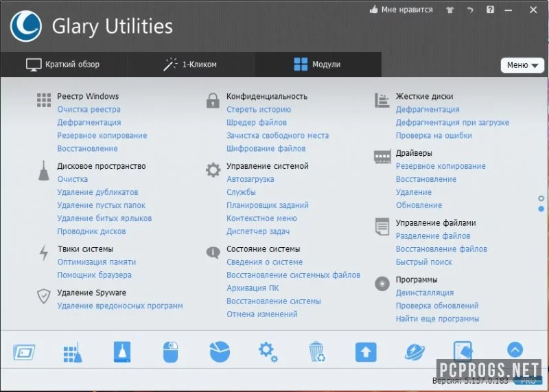Open the 'Меню' dropdown
The height and width of the screenshot is (392, 549).
point(522,65)
